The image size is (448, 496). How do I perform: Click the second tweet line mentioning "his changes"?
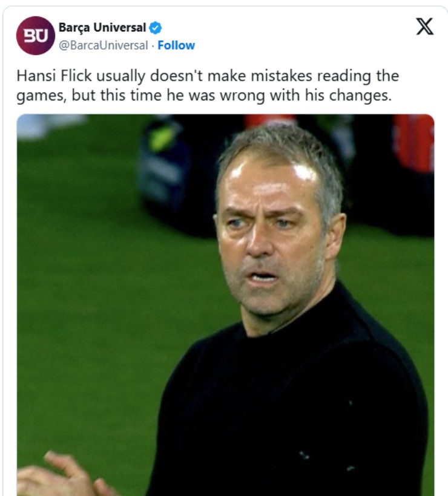204,95
